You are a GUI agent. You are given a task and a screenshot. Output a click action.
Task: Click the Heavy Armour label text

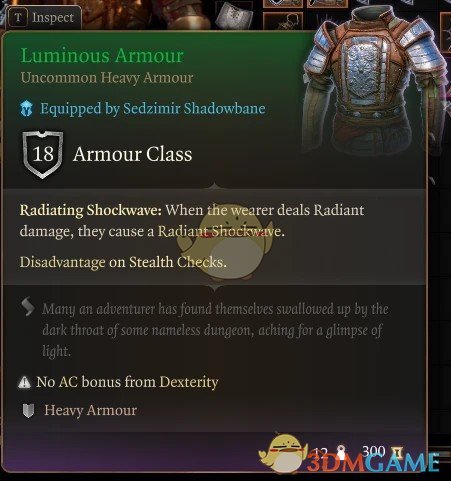[x=91, y=411]
